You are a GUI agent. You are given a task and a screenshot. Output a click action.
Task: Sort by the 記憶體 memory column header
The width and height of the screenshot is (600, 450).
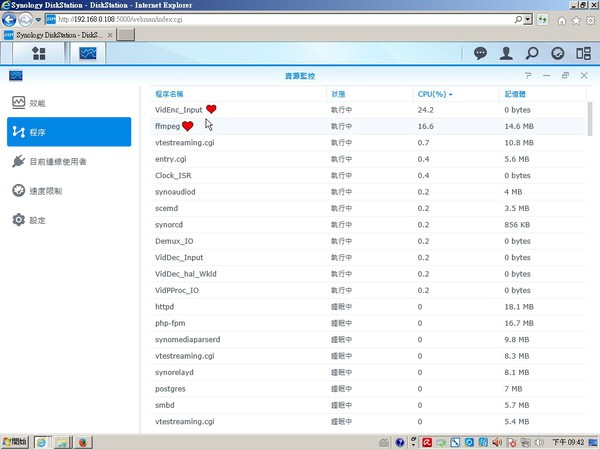coord(515,94)
